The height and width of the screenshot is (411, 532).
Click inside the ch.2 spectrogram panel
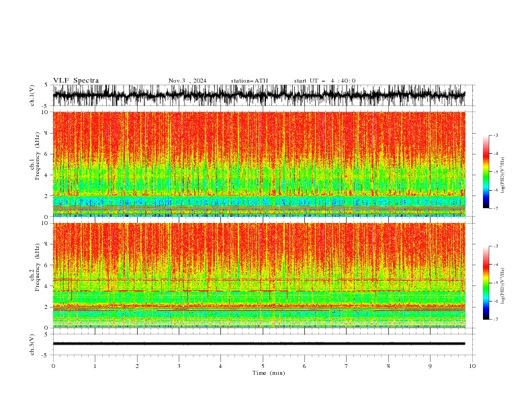point(259,275)
